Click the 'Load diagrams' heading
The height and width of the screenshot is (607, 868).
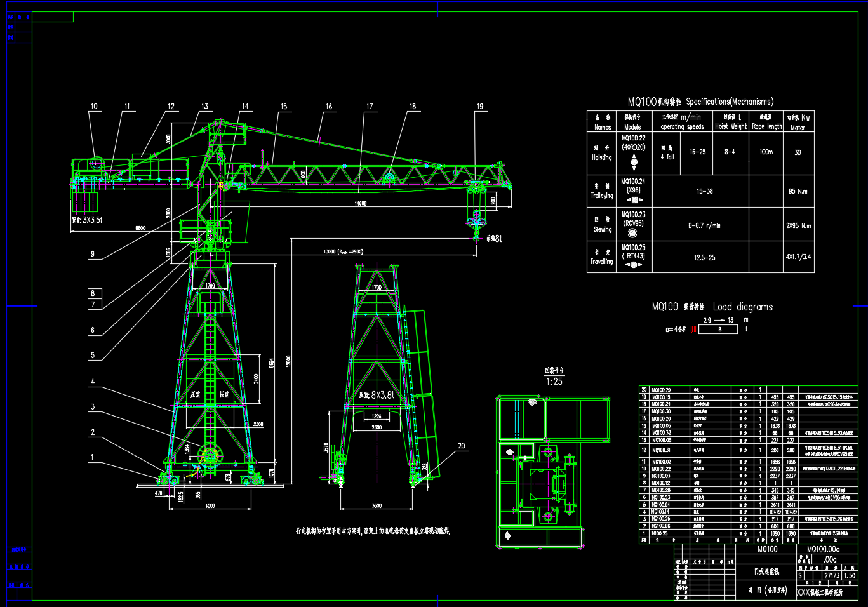[743, 307]
